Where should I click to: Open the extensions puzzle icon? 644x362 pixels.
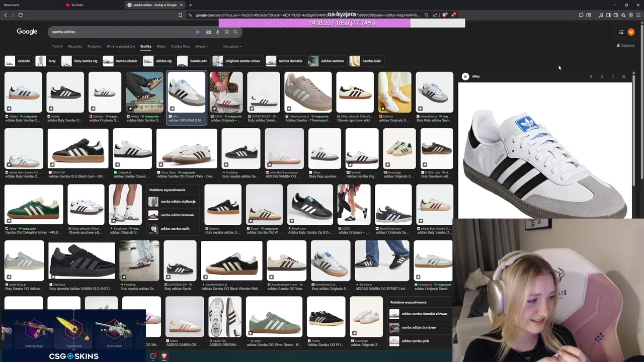[x=581, y=15]
